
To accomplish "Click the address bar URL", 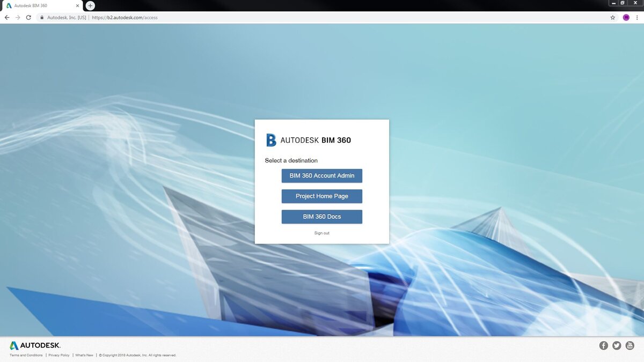I will pyautogui.click(x=125, y=18).
